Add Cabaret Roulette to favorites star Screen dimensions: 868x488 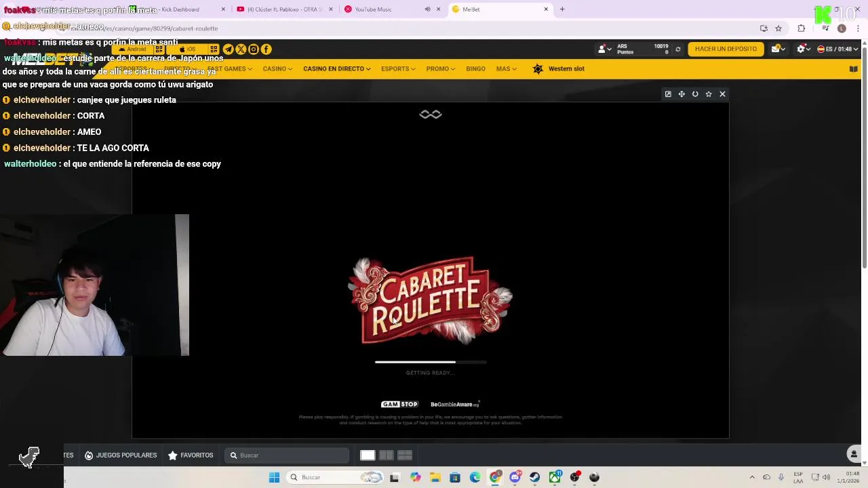tap(709, 94)
